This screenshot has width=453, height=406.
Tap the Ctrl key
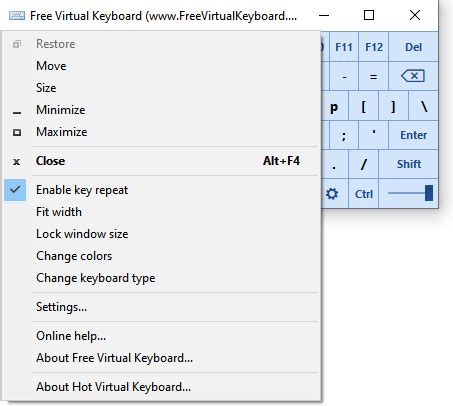click(x=364, y=194)
